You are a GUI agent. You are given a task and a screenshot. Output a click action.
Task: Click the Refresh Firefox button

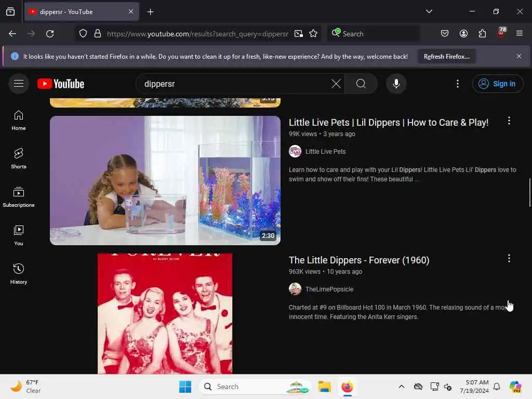[x=446, y=57]
